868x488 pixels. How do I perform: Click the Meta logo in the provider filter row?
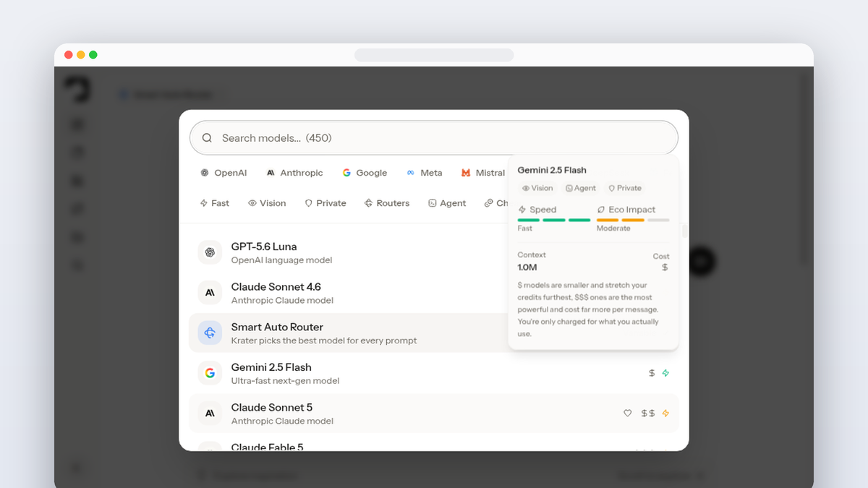click(x=410, y=173)
